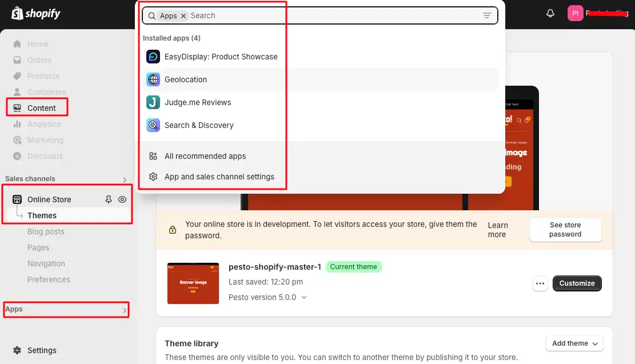Open theme actions three-dot menu
This screenshot has height=364, width=635.
[540, 283]
